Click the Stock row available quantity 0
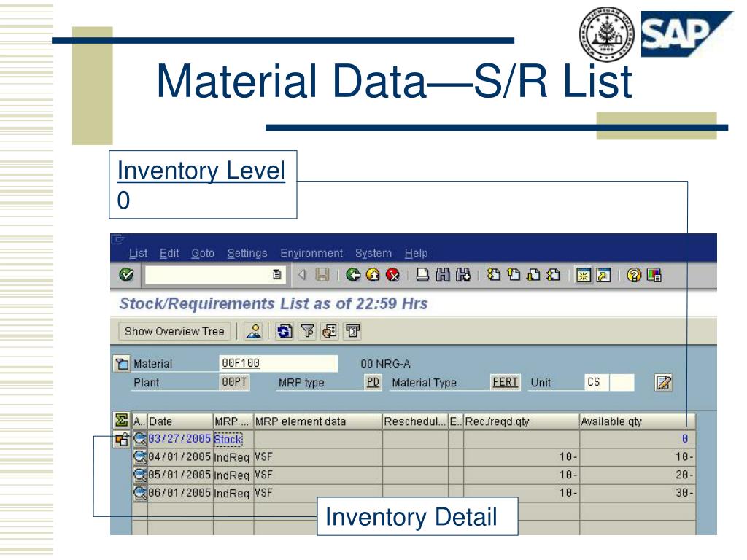The height and width of the screenshot is (560, 747). pyautogui.click(x=637, y=438)
